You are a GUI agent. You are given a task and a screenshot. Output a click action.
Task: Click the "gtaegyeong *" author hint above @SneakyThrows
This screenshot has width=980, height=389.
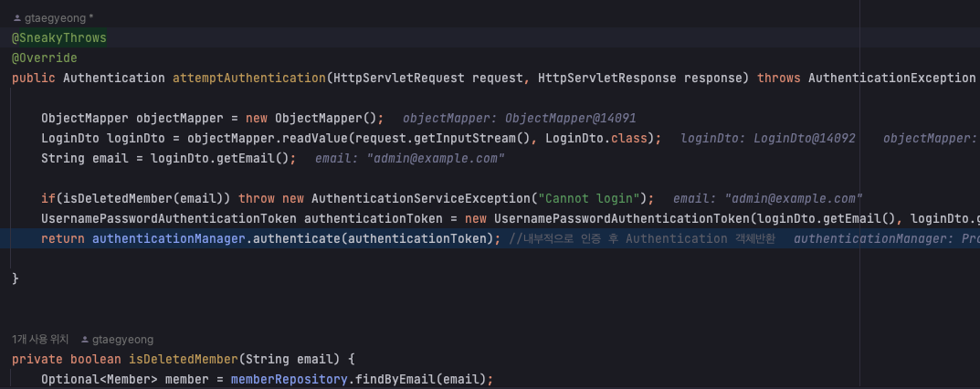pyautogui.click(x=58, y=19)
